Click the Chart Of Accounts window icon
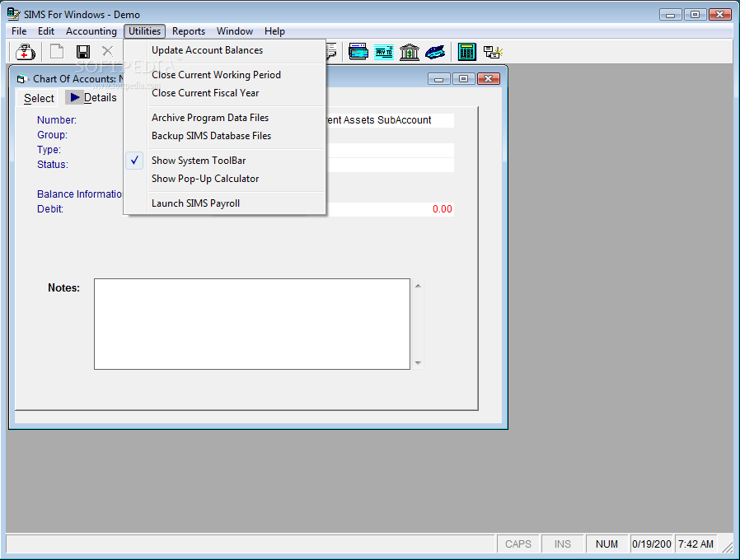This screenshot has height=560, width=740. tap(21, 79)
